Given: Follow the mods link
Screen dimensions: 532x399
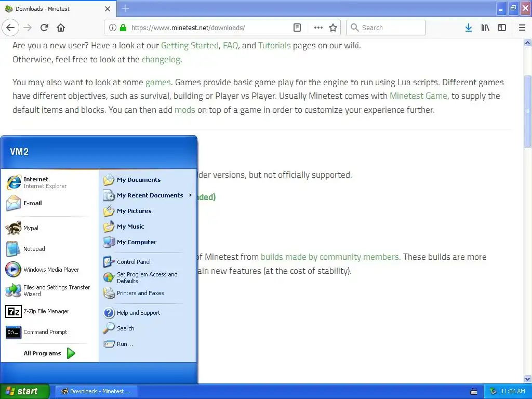Looking at the screenshot, I should [x=184, y=110].
